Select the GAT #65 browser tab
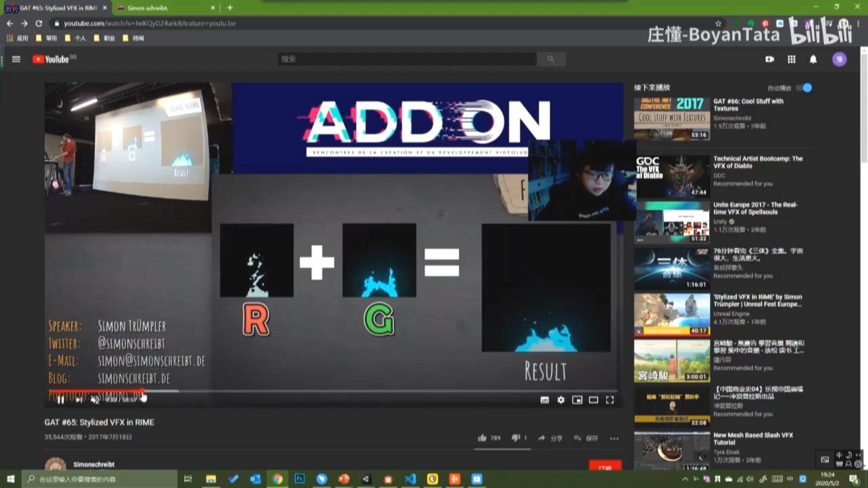This screenshot has width=868, height=488. [57, 8]
